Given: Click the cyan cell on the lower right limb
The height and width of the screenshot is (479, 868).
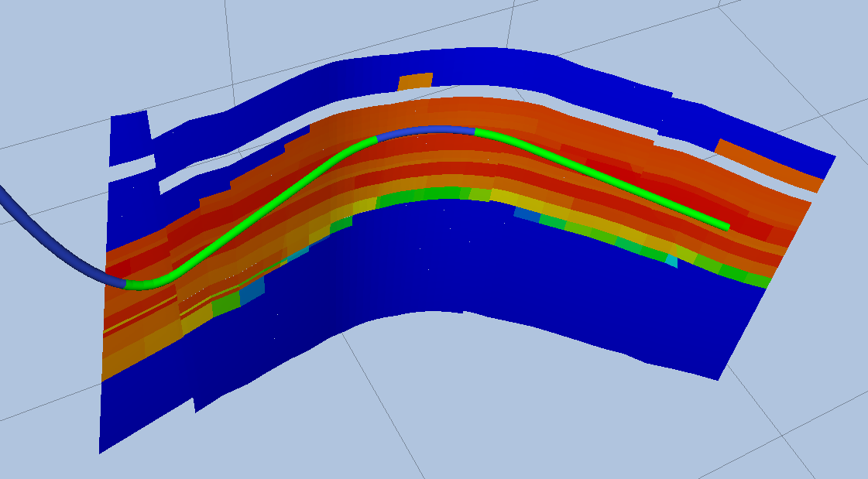Looking at the screenshot, I should pos(671,261).
